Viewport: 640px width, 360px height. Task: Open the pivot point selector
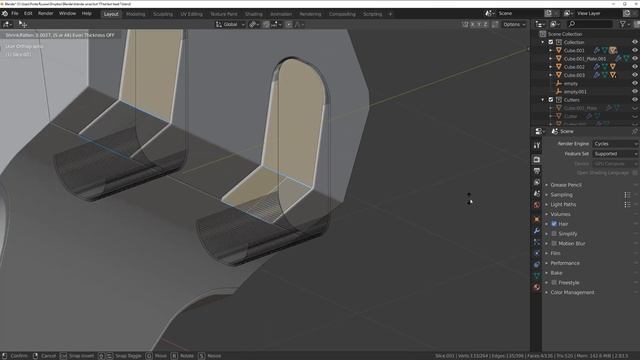point(254,24)
